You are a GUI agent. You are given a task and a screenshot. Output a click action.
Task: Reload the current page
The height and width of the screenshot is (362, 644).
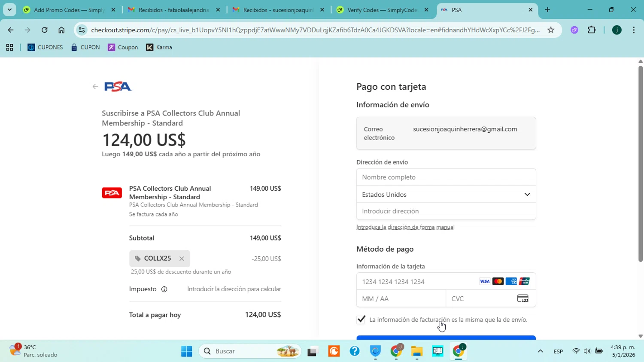[45, 30]
